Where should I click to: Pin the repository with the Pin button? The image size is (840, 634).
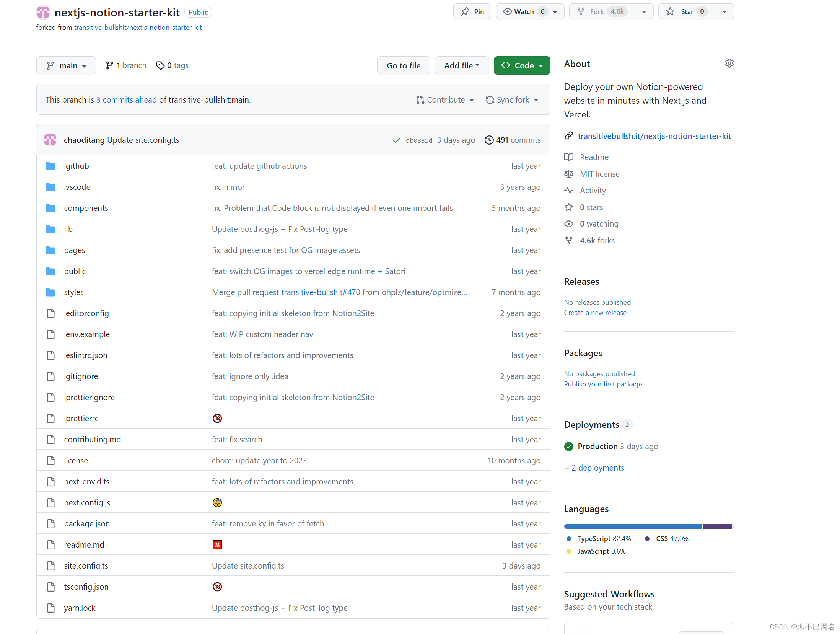[x=472, y=12]
